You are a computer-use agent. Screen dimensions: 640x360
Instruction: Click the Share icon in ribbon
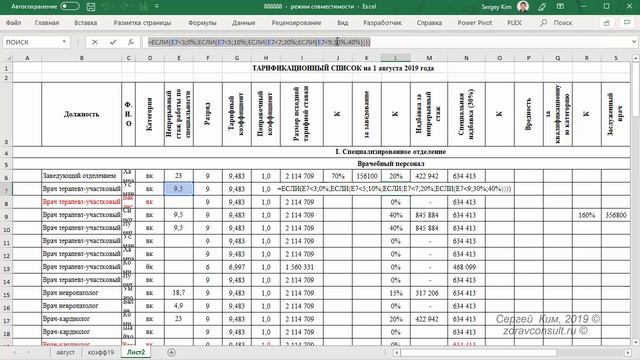[607, 23]
